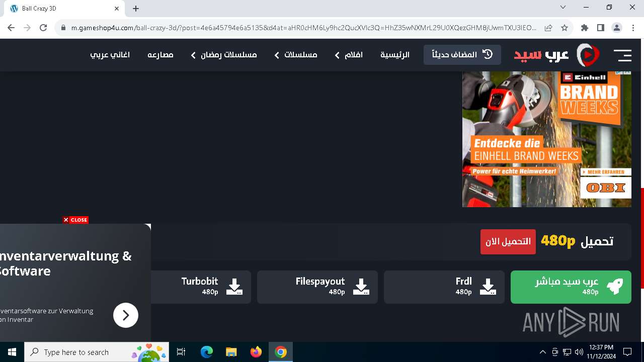644x362 pixels.
Task: Download via عرب سيد مباشر 480p
Action: point(571,287)
